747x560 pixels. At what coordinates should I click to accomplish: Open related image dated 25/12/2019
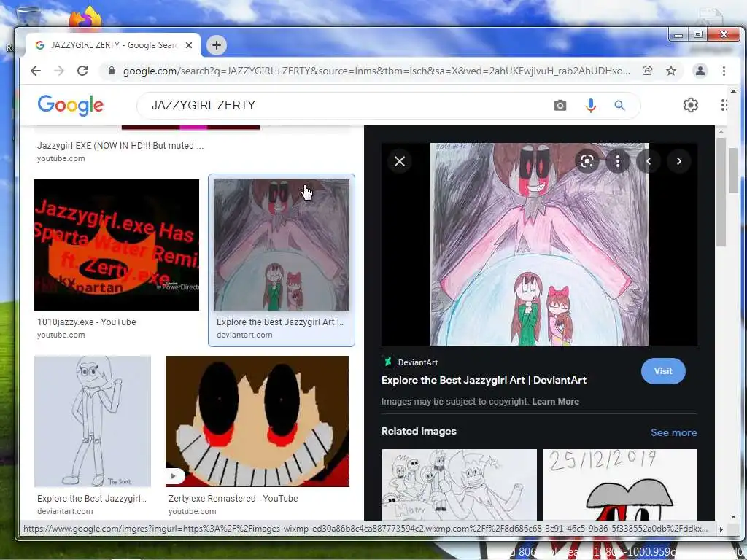point(620,485)
